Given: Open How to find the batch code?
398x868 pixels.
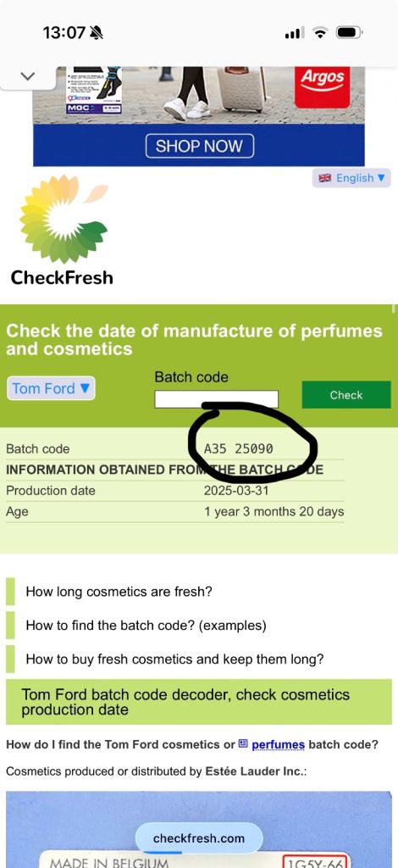Looking at the screenshot, I should (146, 626).
